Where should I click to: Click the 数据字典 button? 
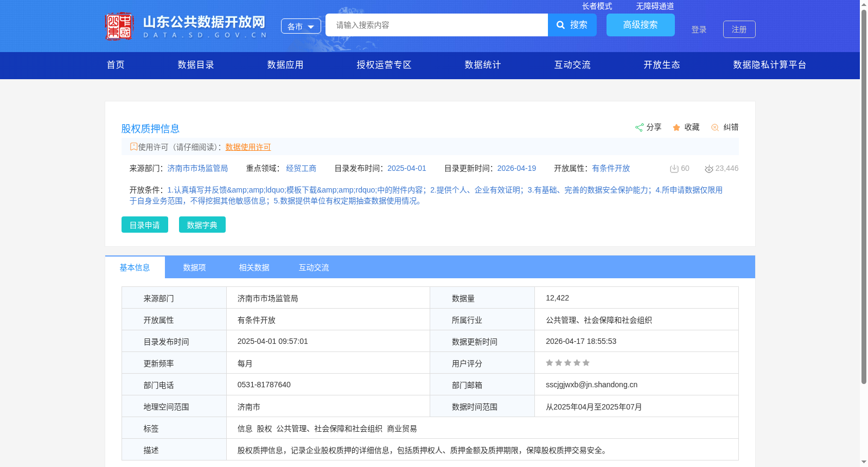202,225
